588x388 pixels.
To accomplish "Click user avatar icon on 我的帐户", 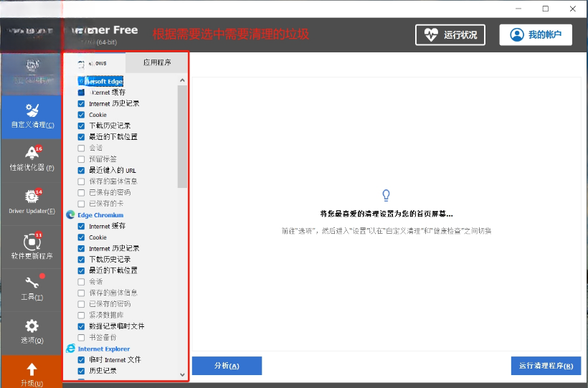I will click(x=517, y=35).
